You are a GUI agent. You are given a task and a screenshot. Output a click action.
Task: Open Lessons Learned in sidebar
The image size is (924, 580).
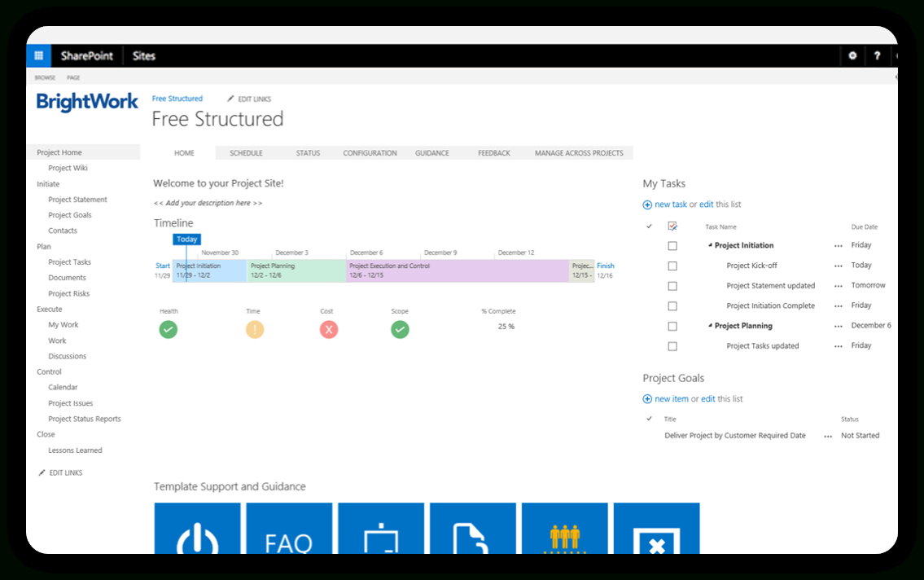point(76,450)
